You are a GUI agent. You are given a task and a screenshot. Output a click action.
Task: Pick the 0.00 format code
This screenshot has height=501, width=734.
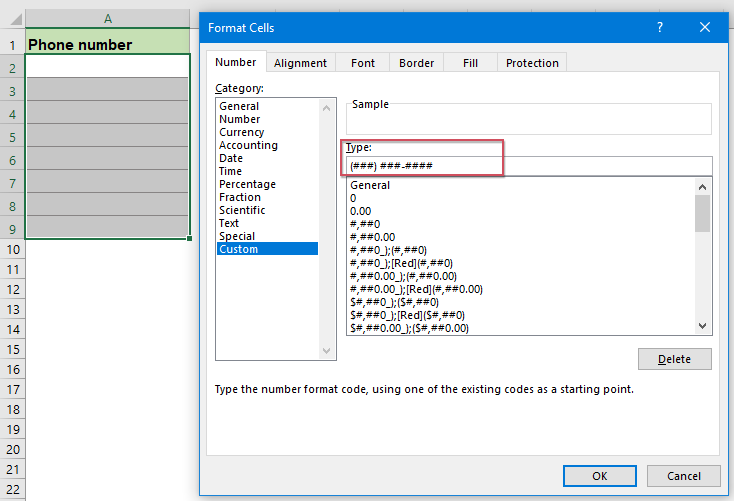360,211
